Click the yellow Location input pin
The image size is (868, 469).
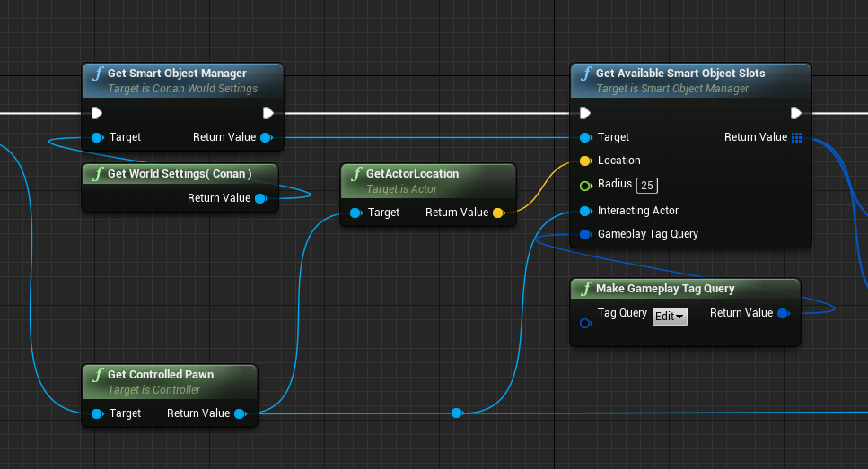585,161
